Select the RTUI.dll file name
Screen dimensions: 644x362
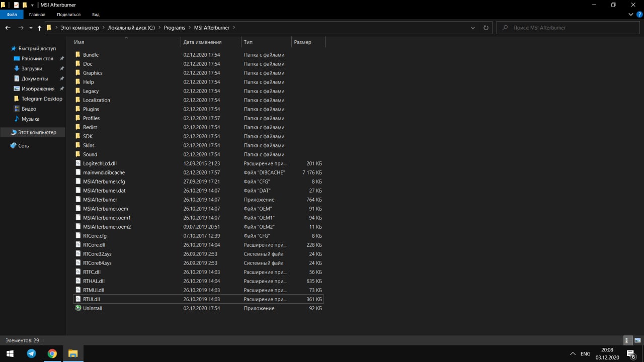tap(92, 299)
